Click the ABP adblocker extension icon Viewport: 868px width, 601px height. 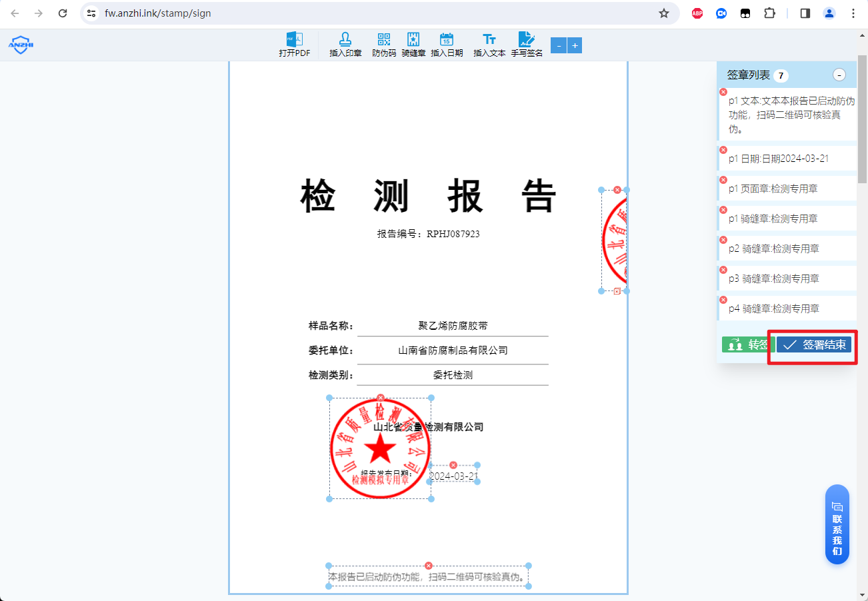point(697,13)
